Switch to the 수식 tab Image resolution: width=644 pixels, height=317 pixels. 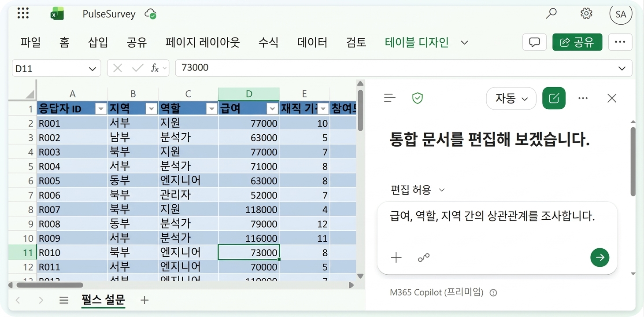268,42
